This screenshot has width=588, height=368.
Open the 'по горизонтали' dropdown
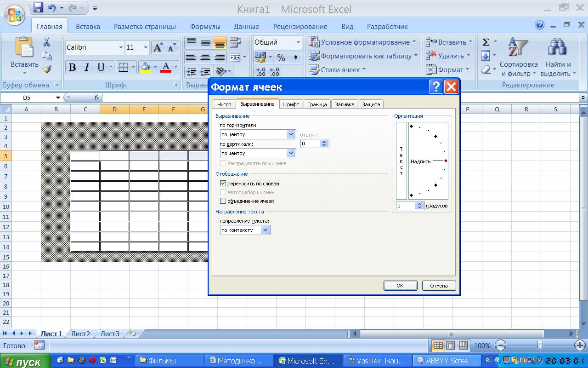[291, 134]
